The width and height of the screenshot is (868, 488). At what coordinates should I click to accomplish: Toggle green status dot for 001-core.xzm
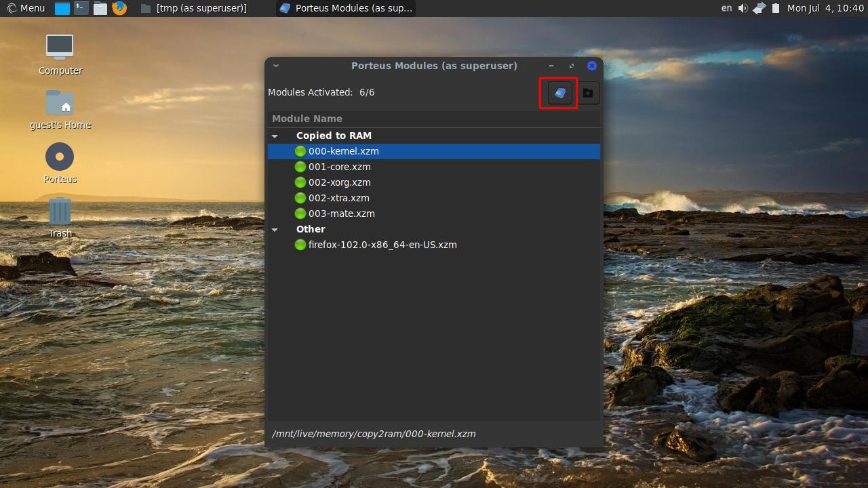pyautogui.click(x=300, y=167)
